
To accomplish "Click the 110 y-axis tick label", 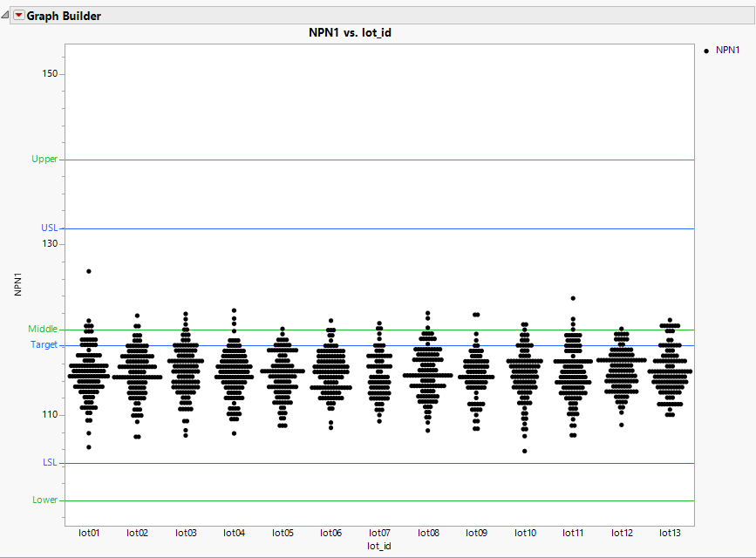I will point(50,415).
